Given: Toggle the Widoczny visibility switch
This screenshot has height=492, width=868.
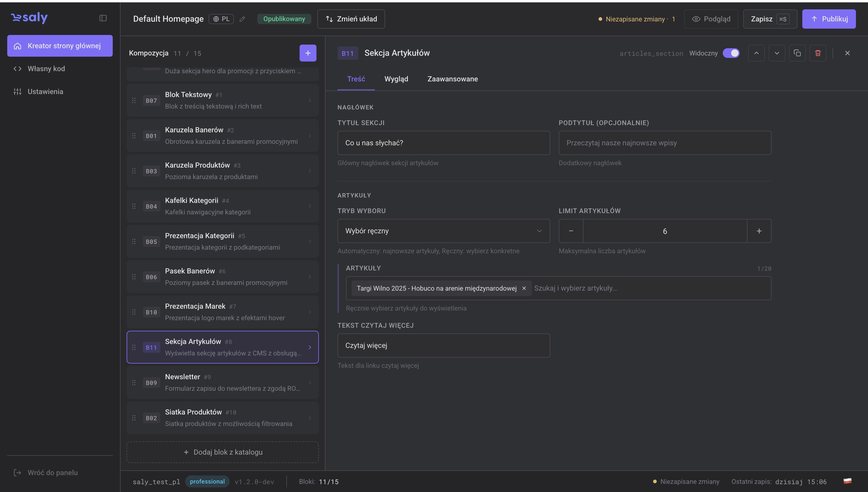Looking at the screenshot, I should (731, 53).
